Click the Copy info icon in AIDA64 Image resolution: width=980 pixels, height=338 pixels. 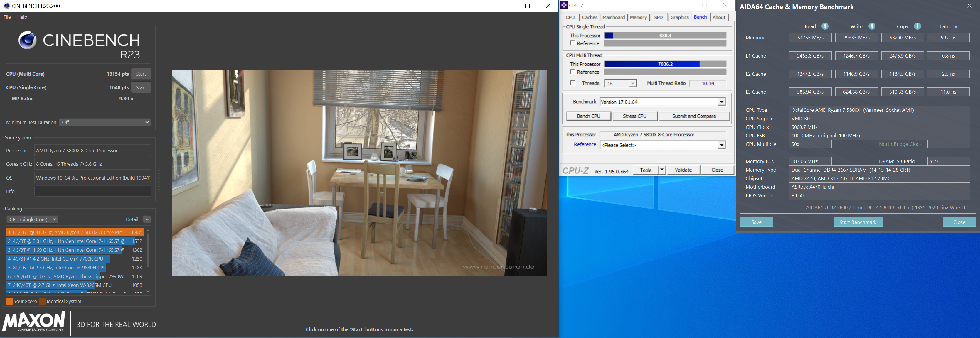tap(917, 26)
